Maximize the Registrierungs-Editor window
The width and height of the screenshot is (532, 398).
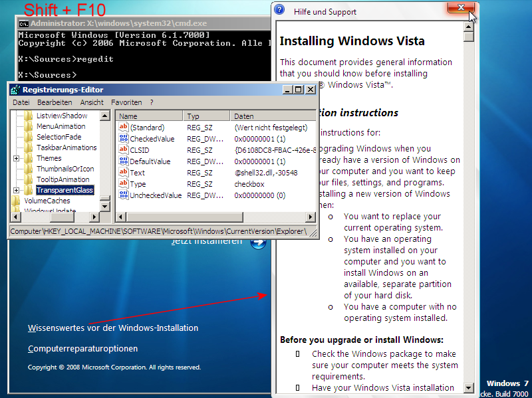coord(298,90)
